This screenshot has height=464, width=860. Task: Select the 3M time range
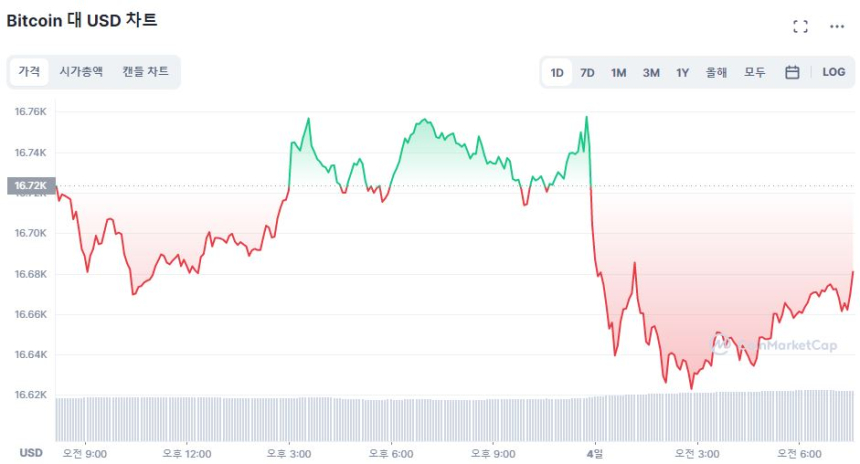[651, 72]
